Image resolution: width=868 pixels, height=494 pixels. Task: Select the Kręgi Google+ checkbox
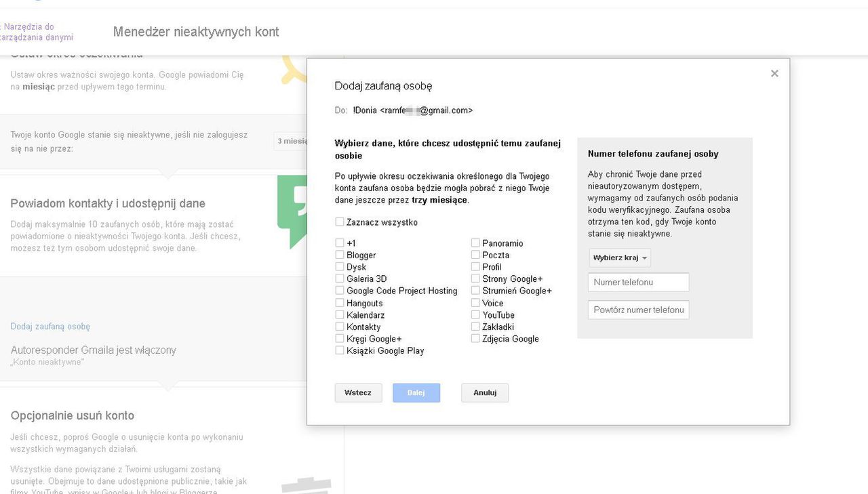tap(339, 338)
